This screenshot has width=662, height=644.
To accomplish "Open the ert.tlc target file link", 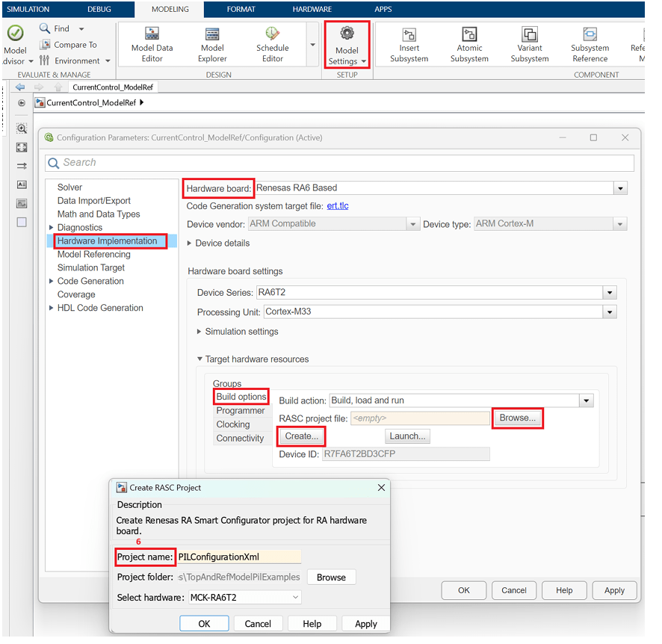I will pos(338,205).
